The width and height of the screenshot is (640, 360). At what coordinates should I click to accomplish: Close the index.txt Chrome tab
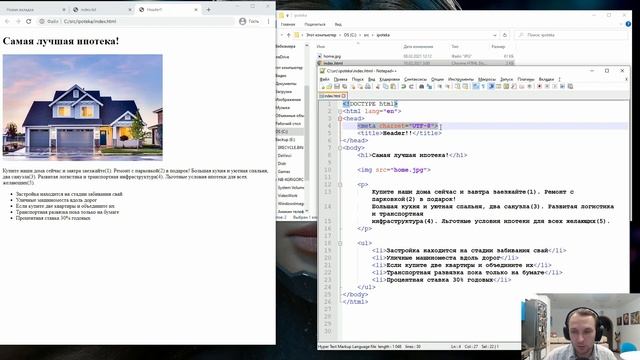coord(130,9)
